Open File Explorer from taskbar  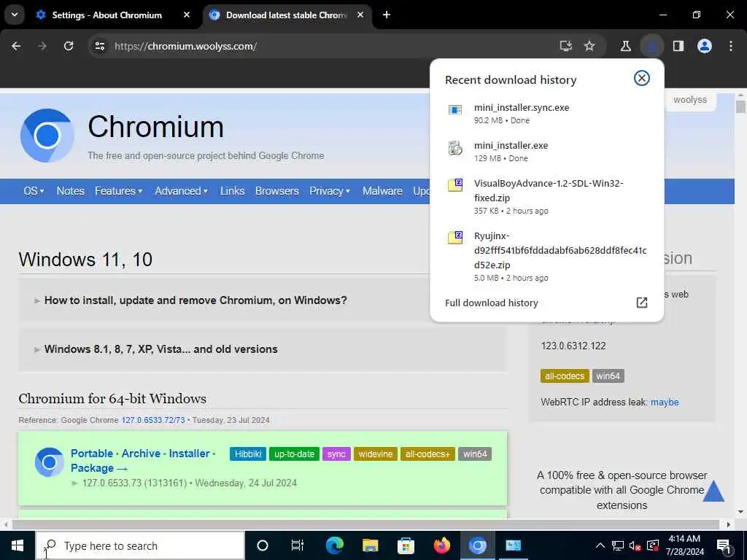pos(370,545)
